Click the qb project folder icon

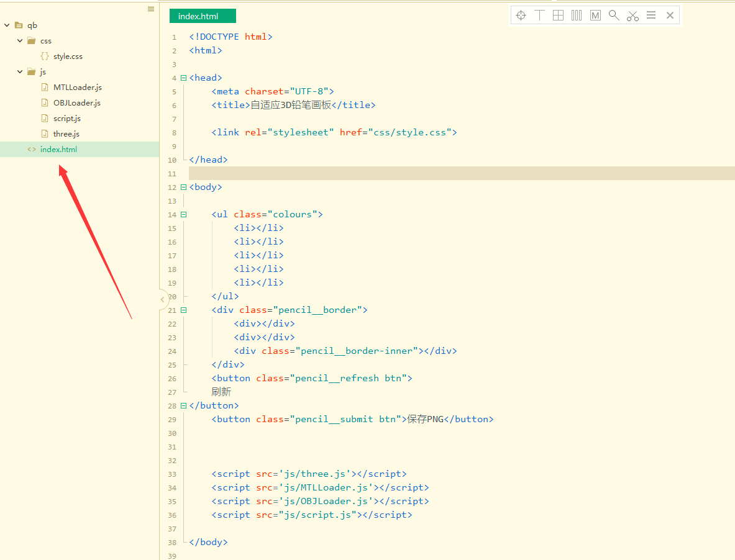[x=19, y=25]
